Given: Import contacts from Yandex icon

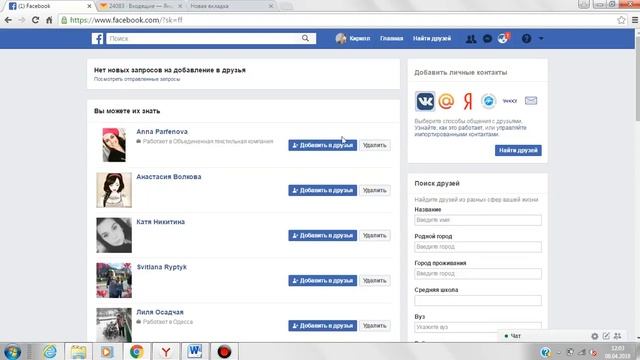Looking at the screenshot, I should (468, 101).
